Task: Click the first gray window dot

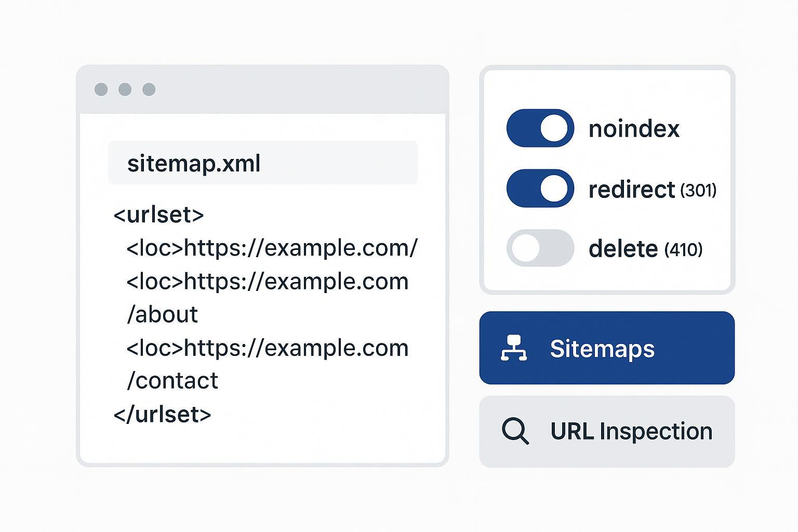Action: coord(101,89)
